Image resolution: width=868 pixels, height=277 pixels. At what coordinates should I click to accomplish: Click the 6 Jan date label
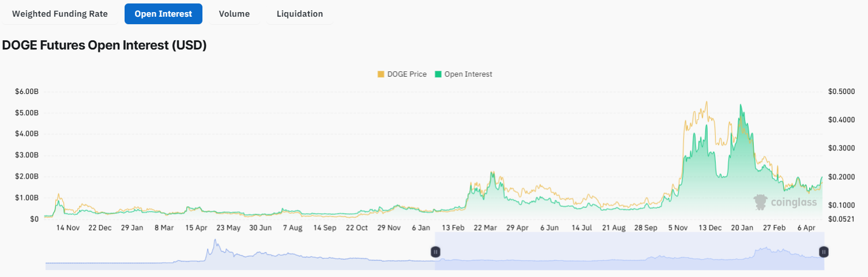(x=421, y=228)
